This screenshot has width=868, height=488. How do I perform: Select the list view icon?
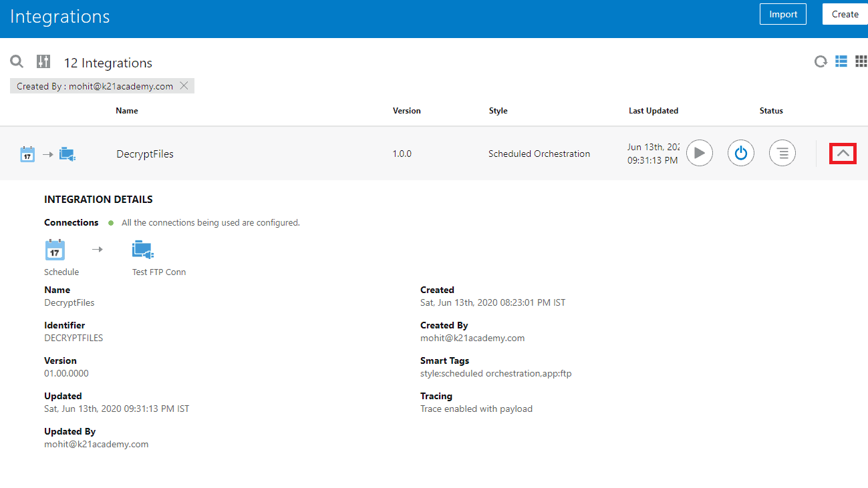[841, 61]
